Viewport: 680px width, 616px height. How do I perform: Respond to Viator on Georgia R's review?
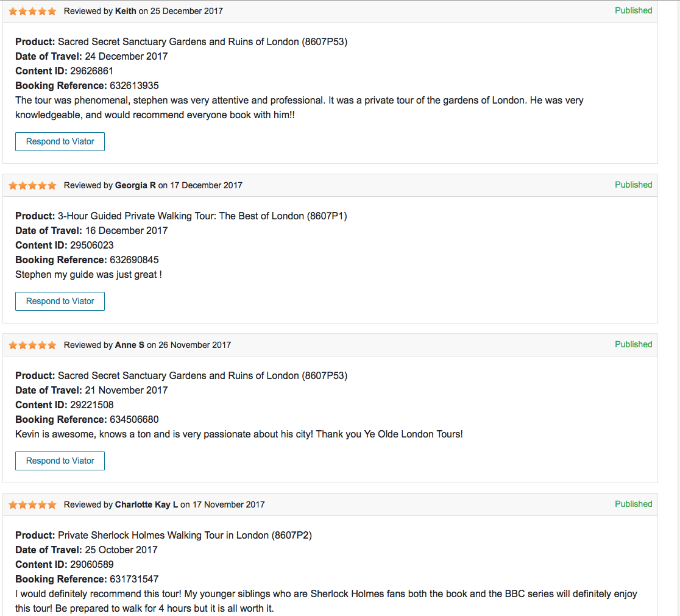(60, 301)
